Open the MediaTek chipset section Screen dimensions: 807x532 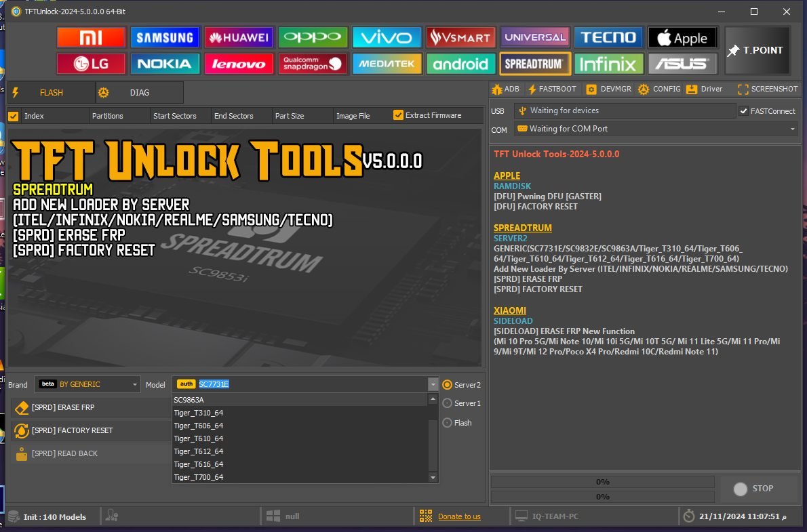pyautogui.click(x=387, y=64)
